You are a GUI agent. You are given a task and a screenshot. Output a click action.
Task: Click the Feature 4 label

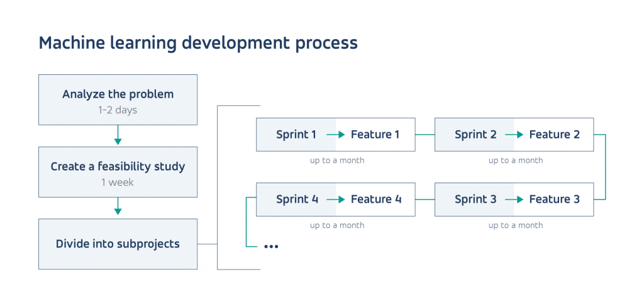point(376,200)
